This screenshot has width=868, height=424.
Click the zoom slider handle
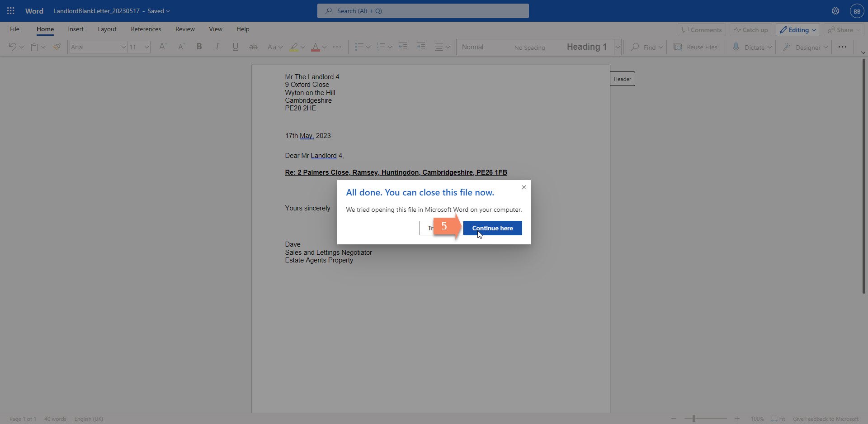[693, 419]
